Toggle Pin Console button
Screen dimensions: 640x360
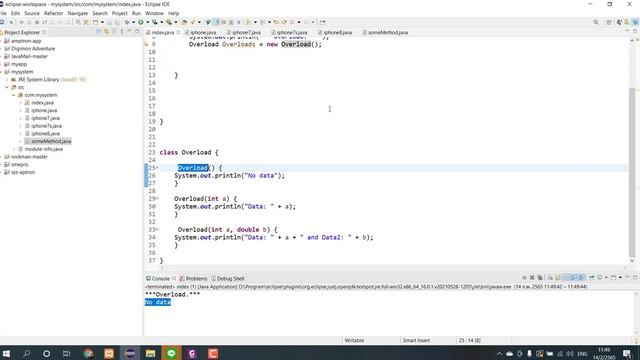coord(591,278)
